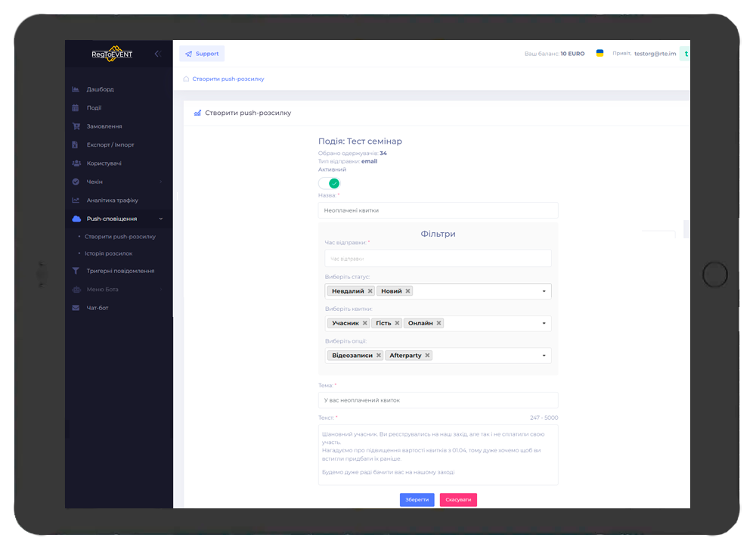Click the Події calendar icon
756x556 pixels.
point(76,108)
